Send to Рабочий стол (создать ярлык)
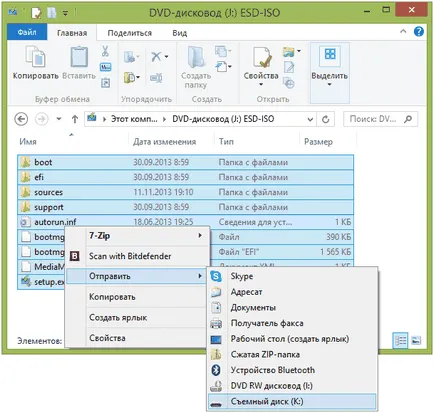 292,339
